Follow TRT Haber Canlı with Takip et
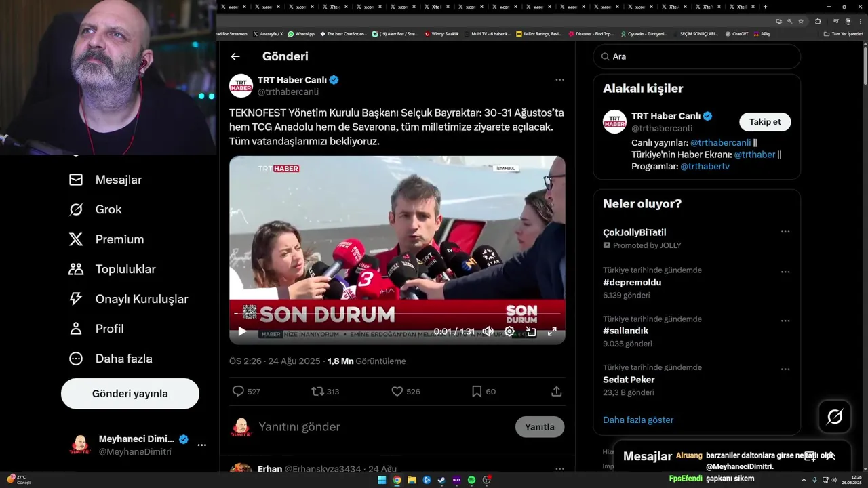This screenshot has width=868, height=488. pyautogui.click(x=765, y=122)
